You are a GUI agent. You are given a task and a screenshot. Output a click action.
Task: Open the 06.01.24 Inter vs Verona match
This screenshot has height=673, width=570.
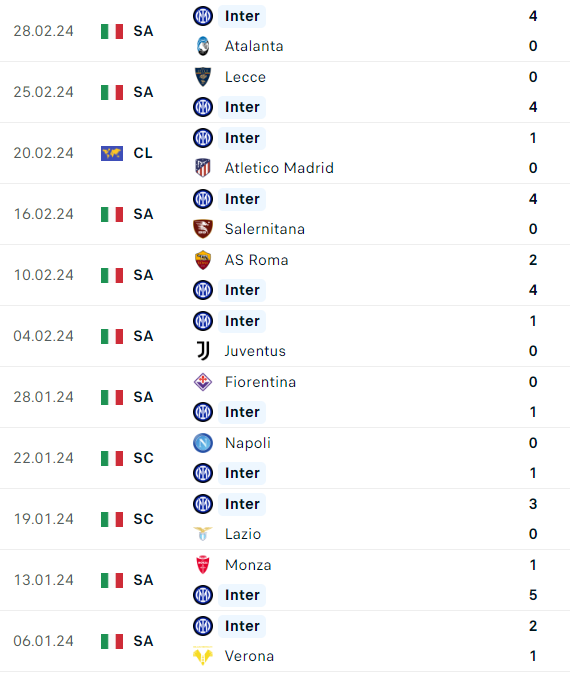pyautogui.click(x=285, y=641)
